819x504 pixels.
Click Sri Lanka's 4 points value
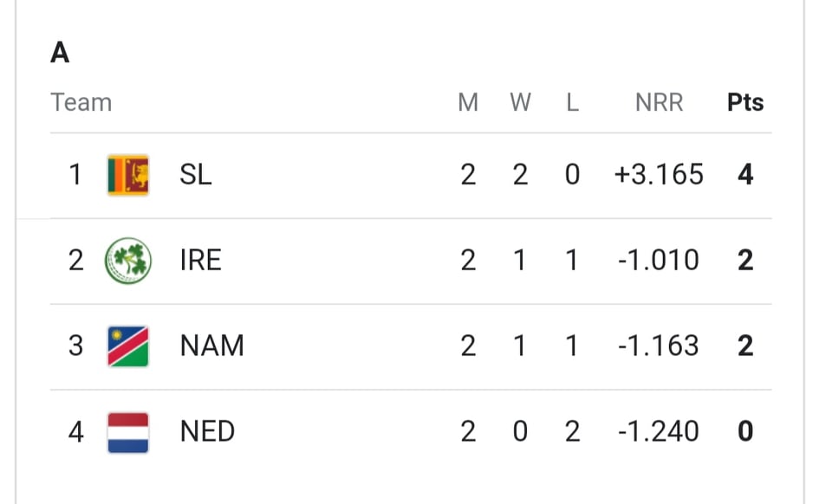tap(745, 174)
